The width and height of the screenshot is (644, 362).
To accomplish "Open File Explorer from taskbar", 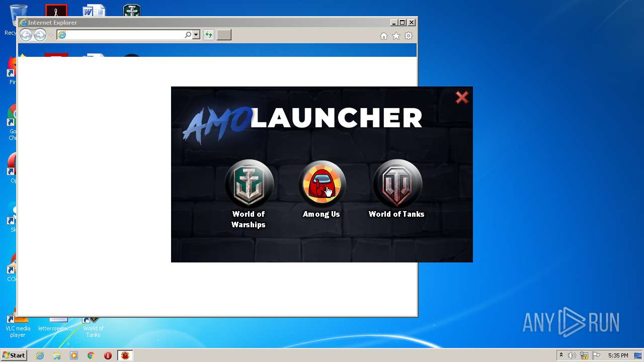I will (57, 355).
